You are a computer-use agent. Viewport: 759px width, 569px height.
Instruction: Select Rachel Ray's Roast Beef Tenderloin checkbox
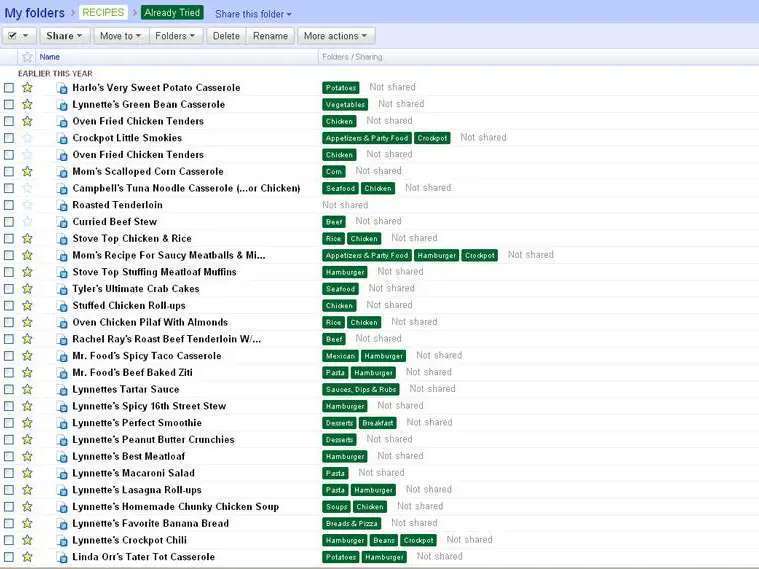point(9,339)
